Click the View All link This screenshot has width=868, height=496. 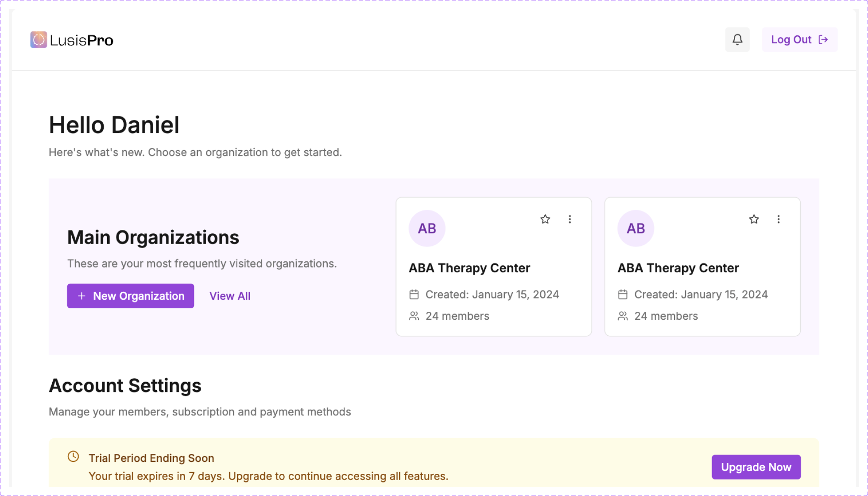(230, 296)
